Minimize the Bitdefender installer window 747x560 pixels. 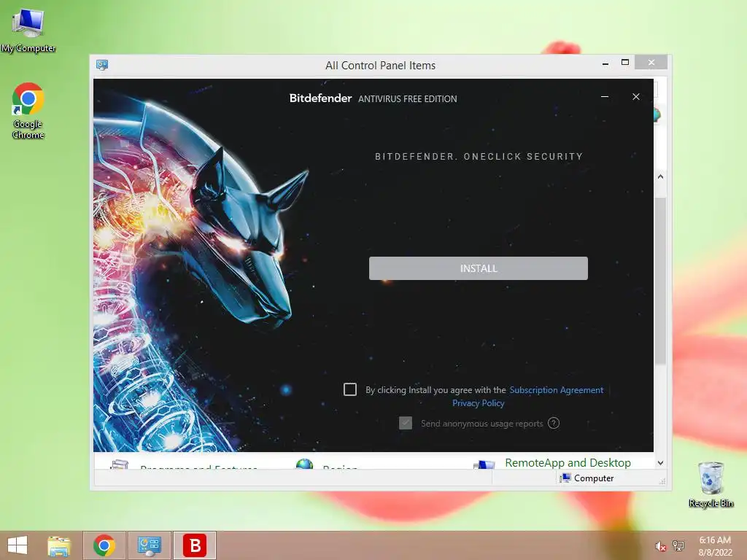point(605,97)
